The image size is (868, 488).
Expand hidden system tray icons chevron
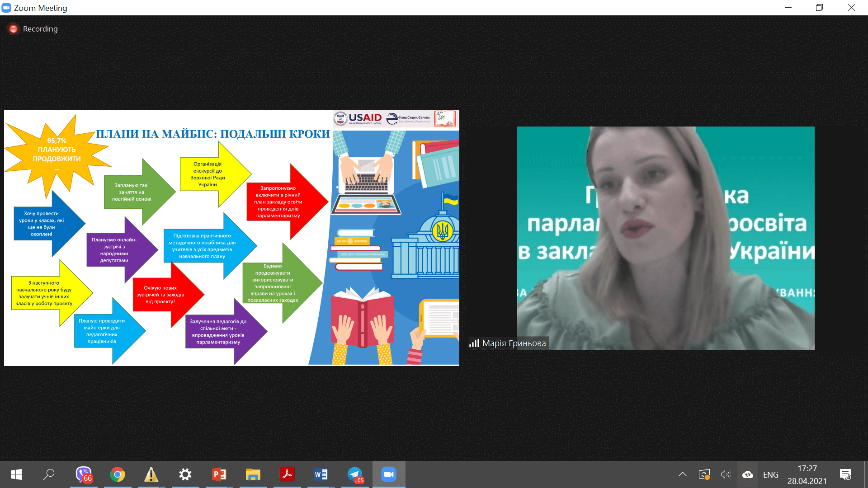click(683, 474)
